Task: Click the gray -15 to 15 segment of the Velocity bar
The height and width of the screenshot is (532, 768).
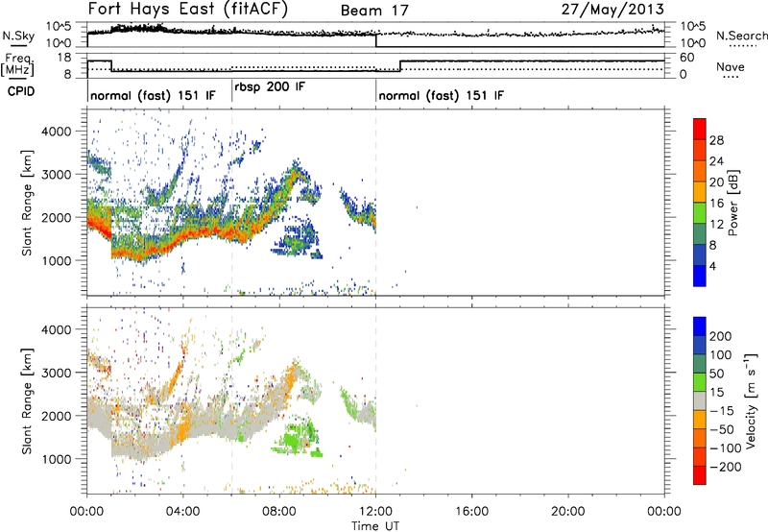Action: (700, 400)
